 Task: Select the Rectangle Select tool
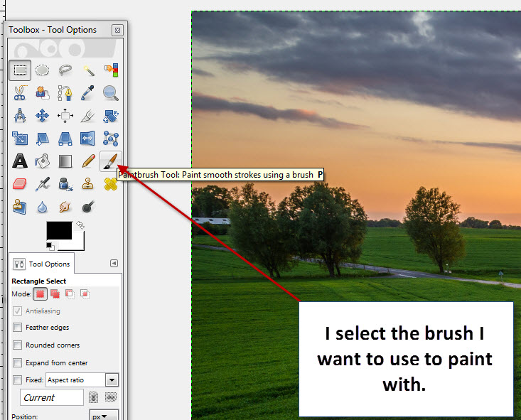[x=20, y=70]
